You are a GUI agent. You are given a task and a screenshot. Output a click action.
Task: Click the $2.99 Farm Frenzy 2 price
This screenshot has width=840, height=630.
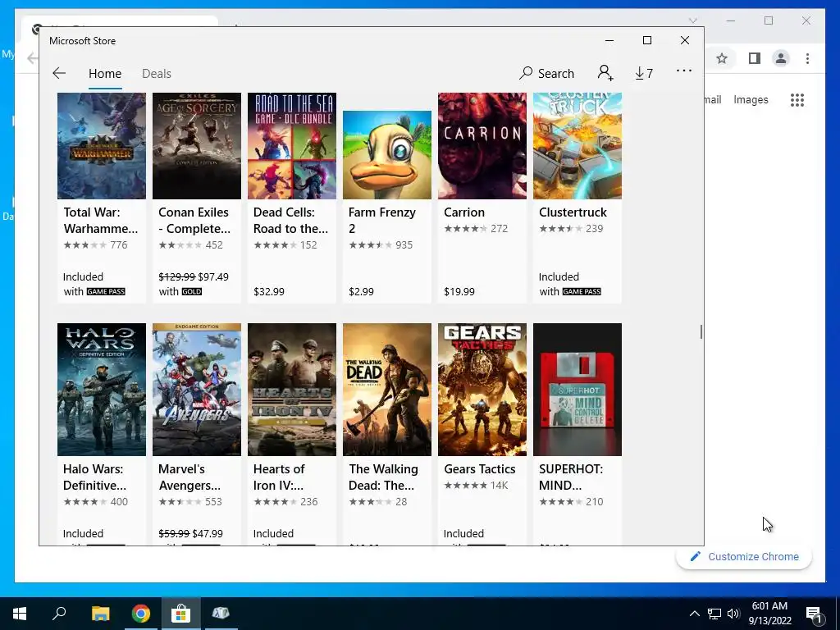point(361,291)
